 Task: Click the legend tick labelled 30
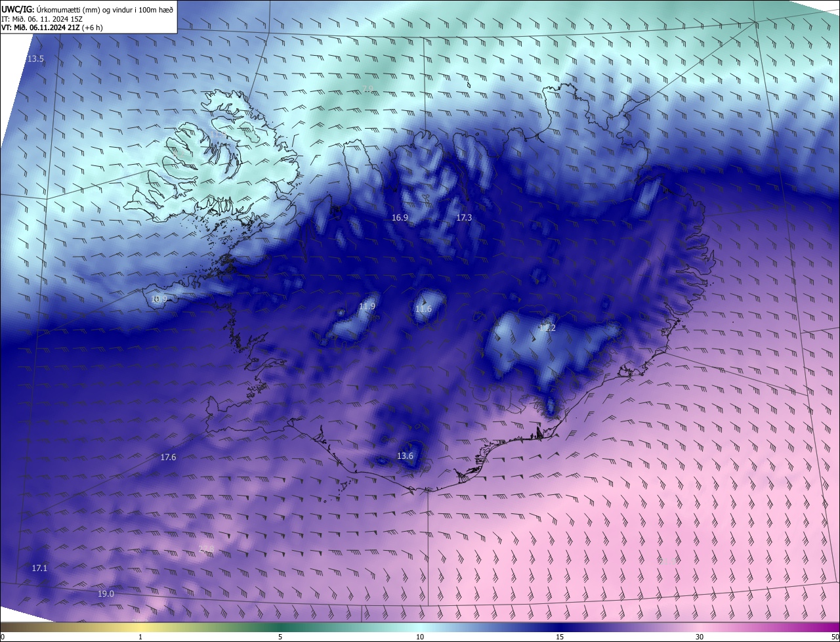pyautogui.click(x=700, y=637)
